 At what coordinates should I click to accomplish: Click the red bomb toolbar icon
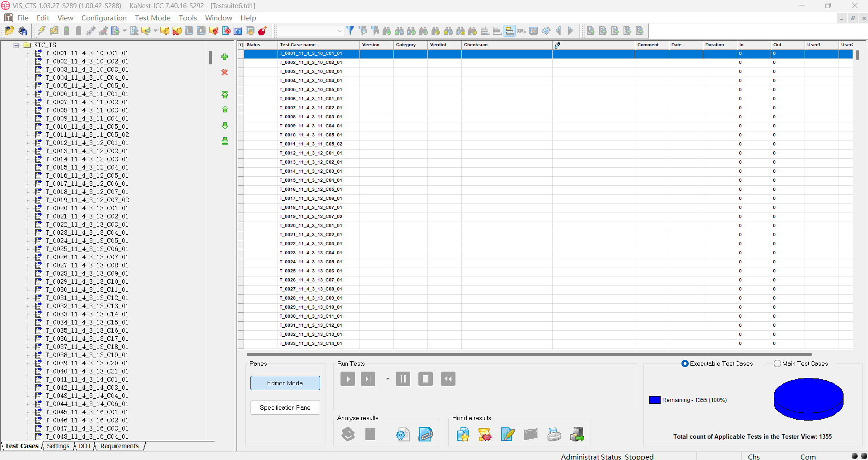tap(262, 31)
